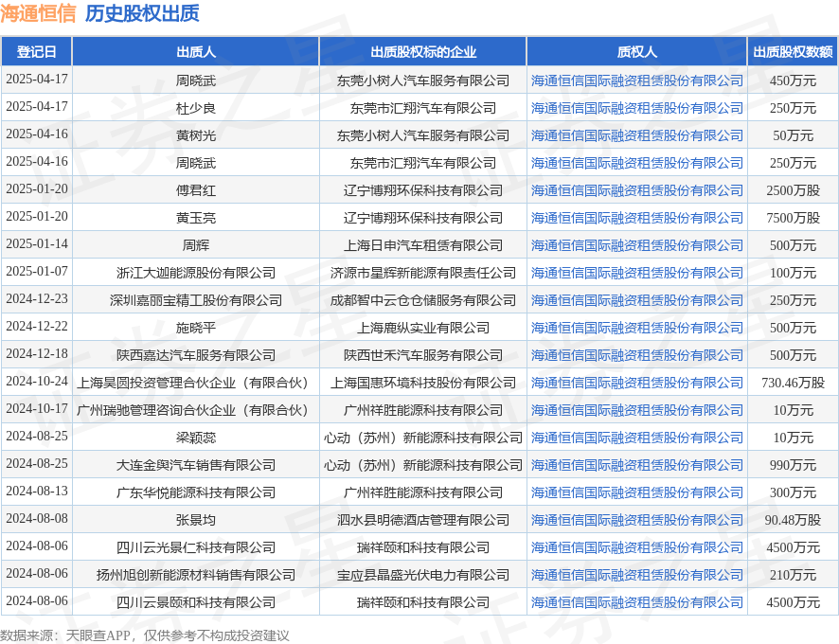
Task: Select 陕西嘉达汽车服务有限公司 cell
Action: 196,355
